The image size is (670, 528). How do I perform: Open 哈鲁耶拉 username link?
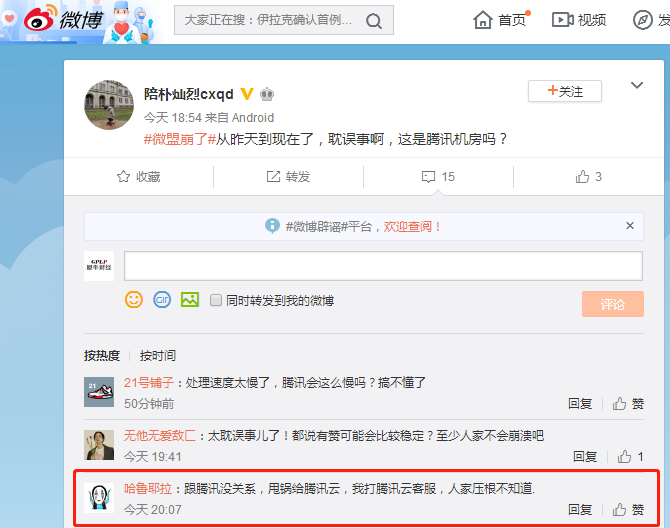(148, 488)
